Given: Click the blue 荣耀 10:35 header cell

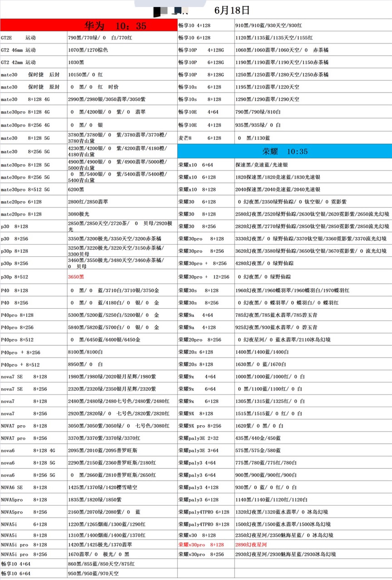Looking at the screenshot, I should [x=284, y=151].
